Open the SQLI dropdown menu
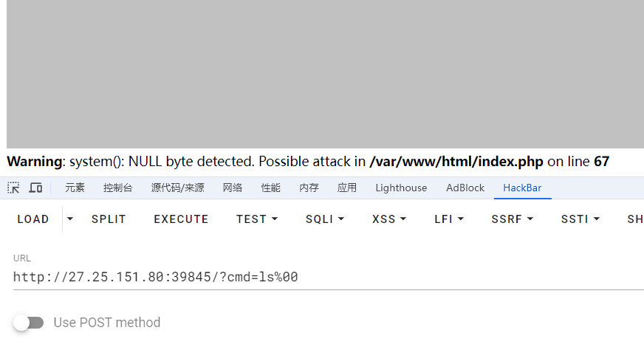644x350 pixels. point(325,219)
